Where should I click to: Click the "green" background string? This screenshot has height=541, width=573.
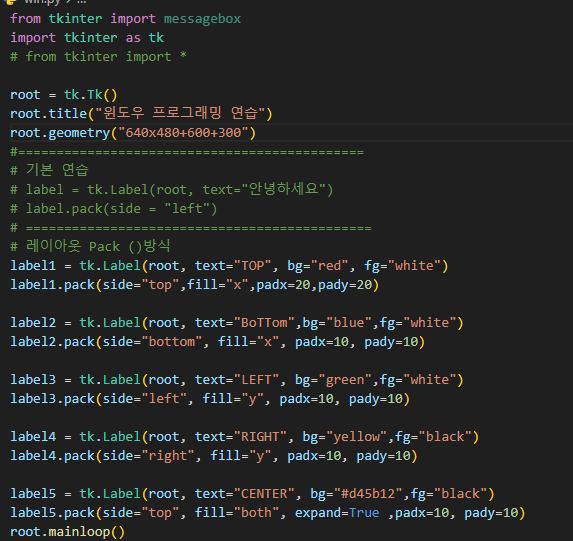[x=345, y=380]
